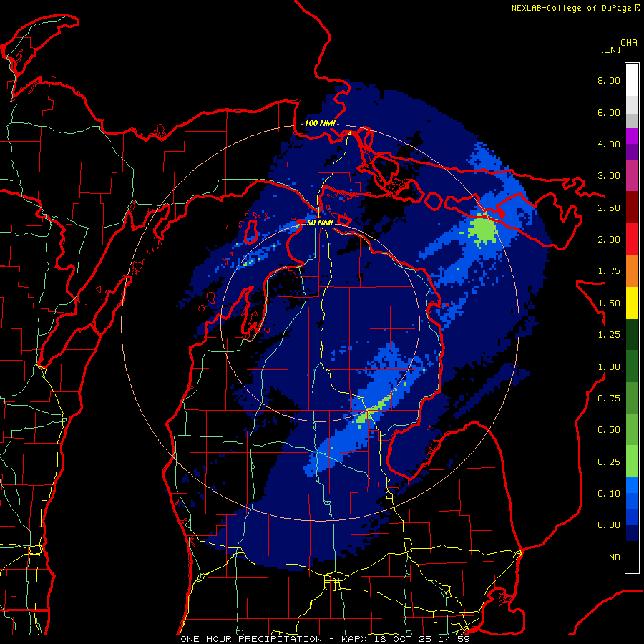Click the orange 1.75 color swatch
The width and height of the screenshot is (644, 644).
632,271
